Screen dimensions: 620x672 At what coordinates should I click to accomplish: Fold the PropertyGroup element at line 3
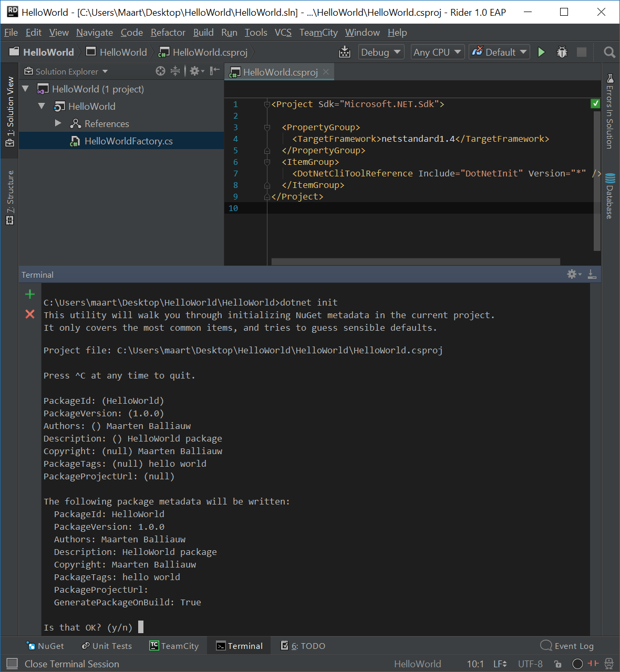click(x=267, y=127)
